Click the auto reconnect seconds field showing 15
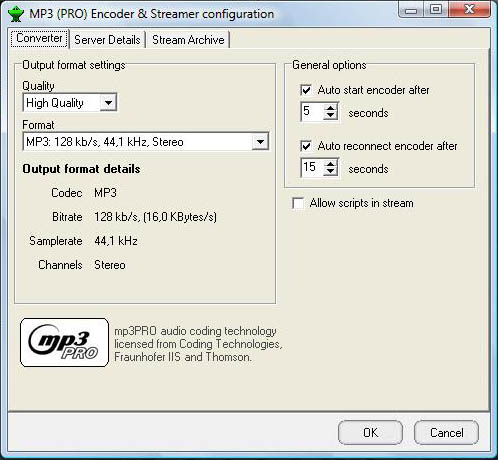This screenshot has height=460, width=498. [x=312, y=167]
